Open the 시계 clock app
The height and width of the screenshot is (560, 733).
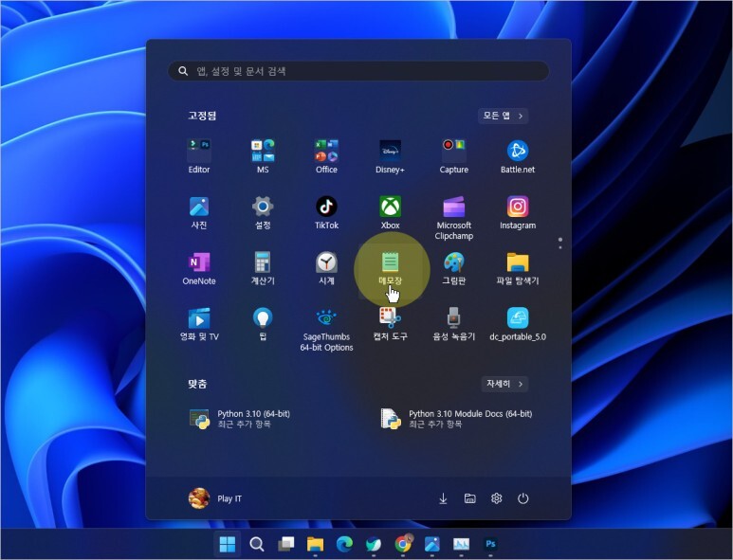click(326, 268)
